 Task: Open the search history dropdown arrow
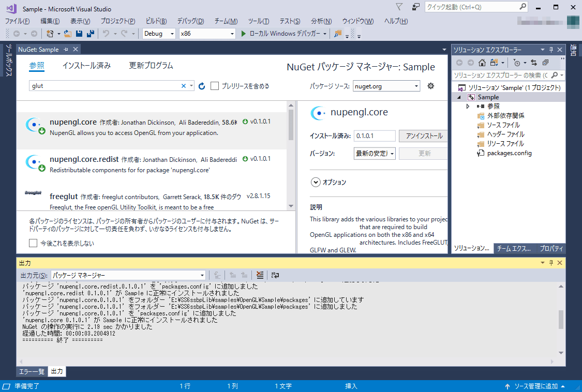[x=191, y=86]
